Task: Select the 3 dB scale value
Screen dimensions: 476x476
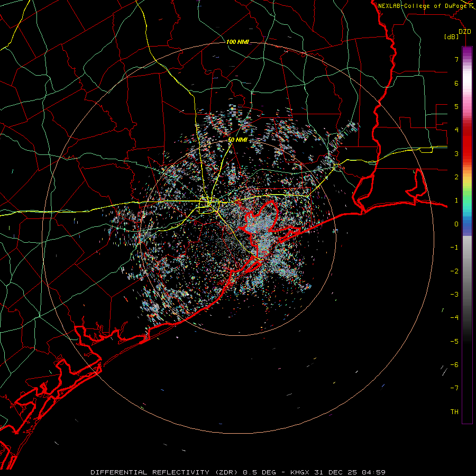Action: 456,153
